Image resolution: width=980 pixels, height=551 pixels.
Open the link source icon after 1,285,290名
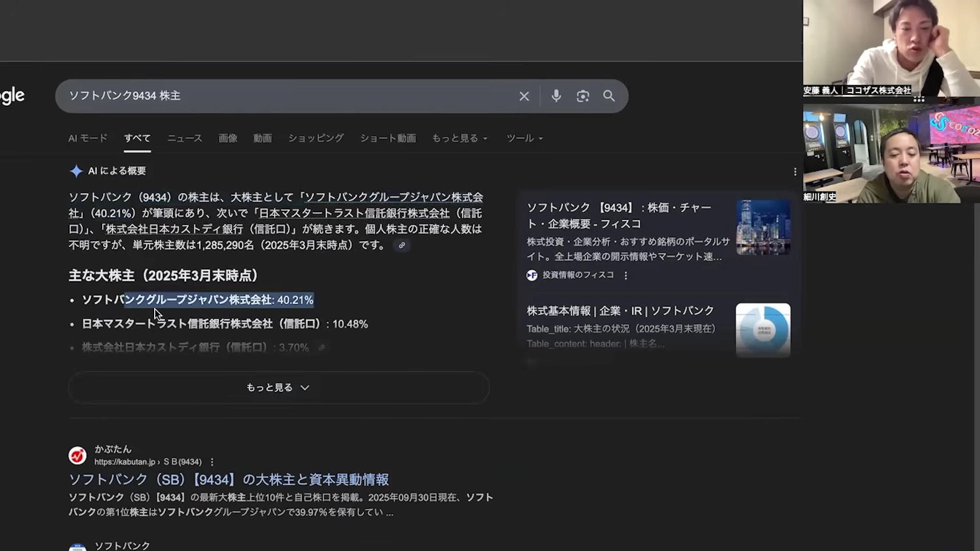click(402, 245)
